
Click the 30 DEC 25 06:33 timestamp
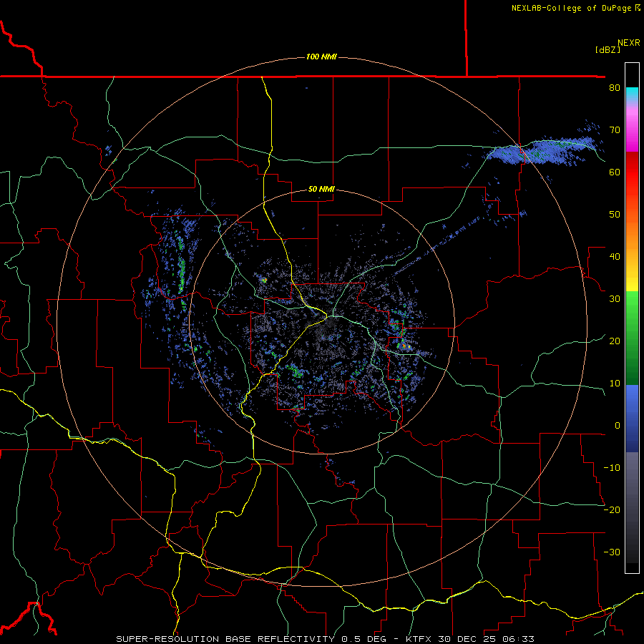486,639
